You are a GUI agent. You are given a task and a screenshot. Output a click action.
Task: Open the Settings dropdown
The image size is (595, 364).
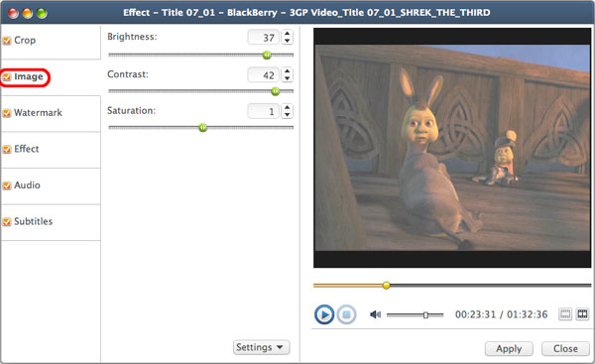[x=261, y=347]
